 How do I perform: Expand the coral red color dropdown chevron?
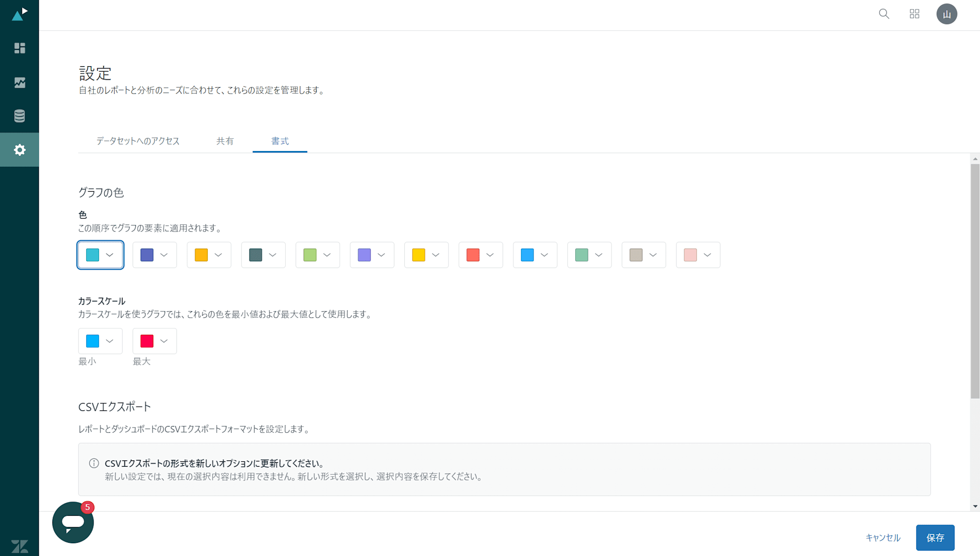click(x=490, y=255)
